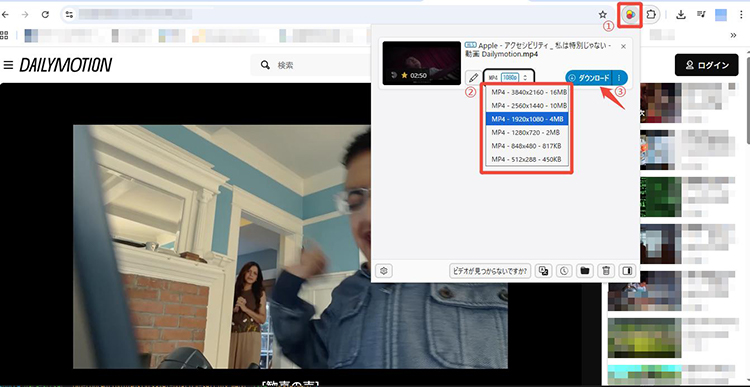The image size is (750, 387).
Task: Open the downloads folder icon in popup
Action: 585,271
